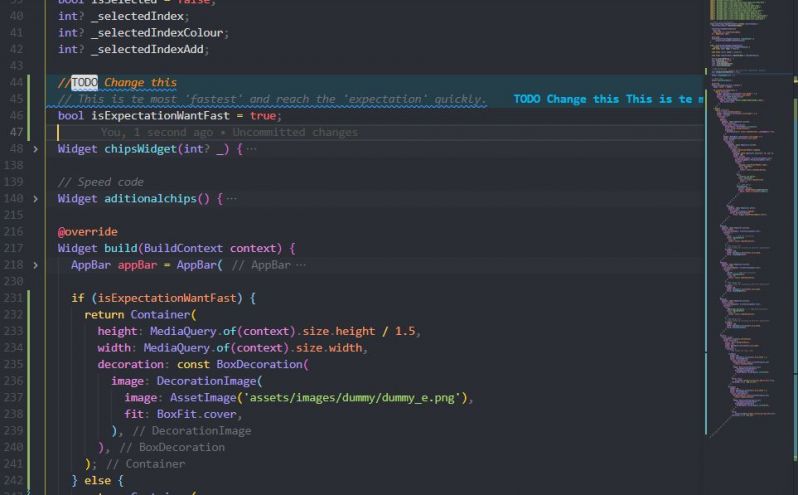798x495 pixels.
Task: Click ellipsis after aditionalchips opening brace
Action: pos(232,199)
